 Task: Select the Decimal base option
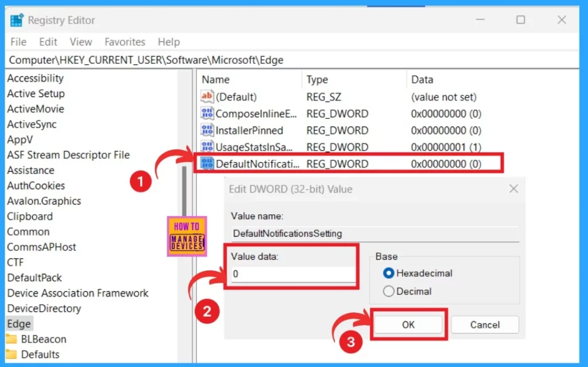[389, 291]
